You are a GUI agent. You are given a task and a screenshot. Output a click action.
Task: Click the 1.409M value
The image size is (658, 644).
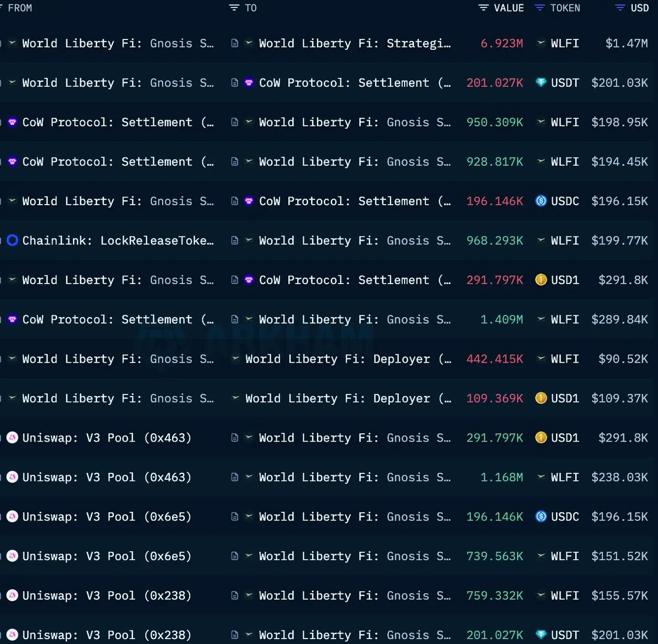point(502,319)
